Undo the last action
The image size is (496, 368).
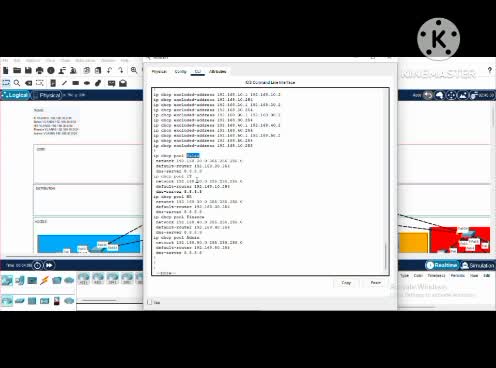(x=109, y=70)
